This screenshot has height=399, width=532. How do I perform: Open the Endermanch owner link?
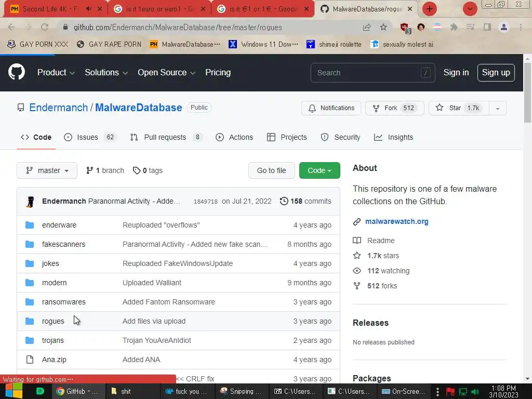click(58, 108)
